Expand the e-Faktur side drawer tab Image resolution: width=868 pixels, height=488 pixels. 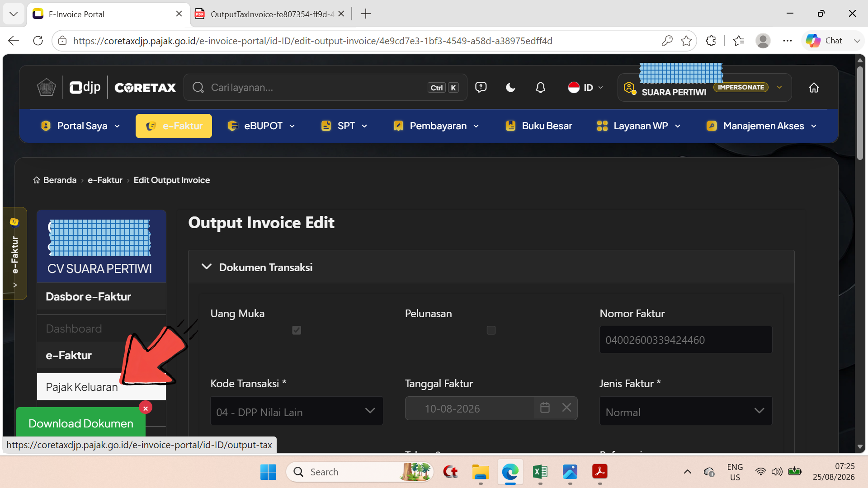[14, 253]
